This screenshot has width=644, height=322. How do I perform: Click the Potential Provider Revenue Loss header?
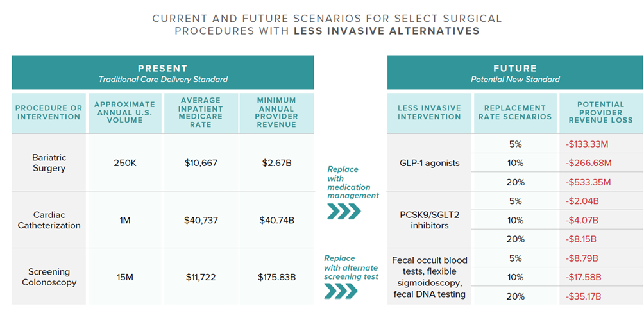pyautogui.click(x=600, y=112)
